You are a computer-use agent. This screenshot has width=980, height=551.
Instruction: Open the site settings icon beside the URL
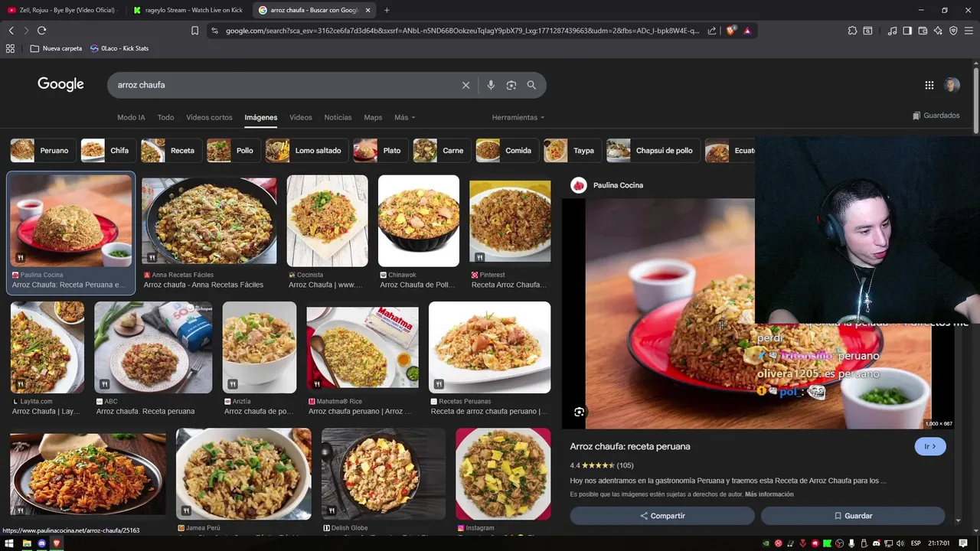(214, 31)
